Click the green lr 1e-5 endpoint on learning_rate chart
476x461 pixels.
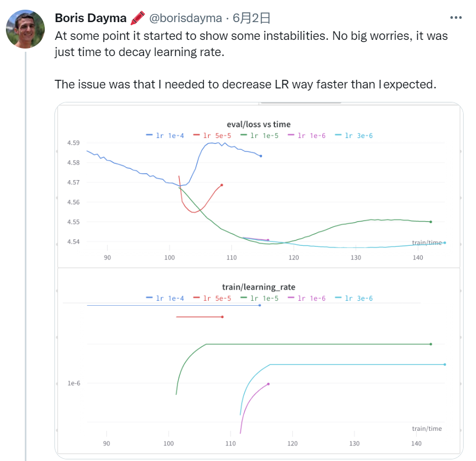(431, 344)
